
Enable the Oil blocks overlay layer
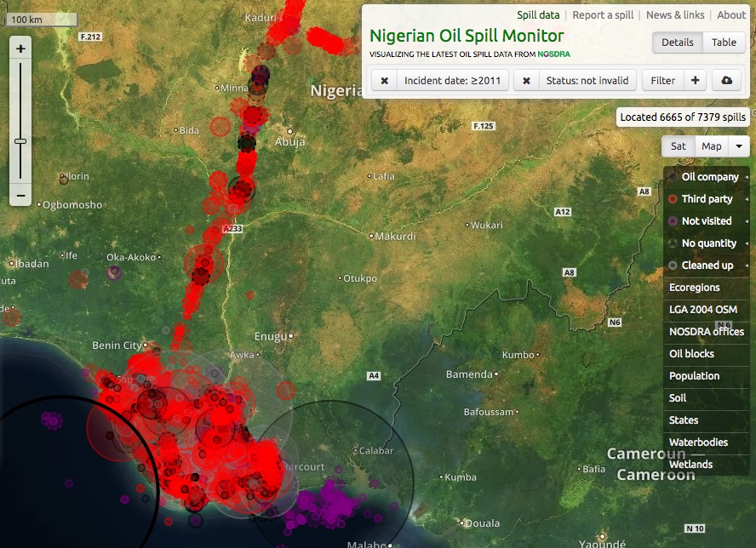click(x=691, y=354)
